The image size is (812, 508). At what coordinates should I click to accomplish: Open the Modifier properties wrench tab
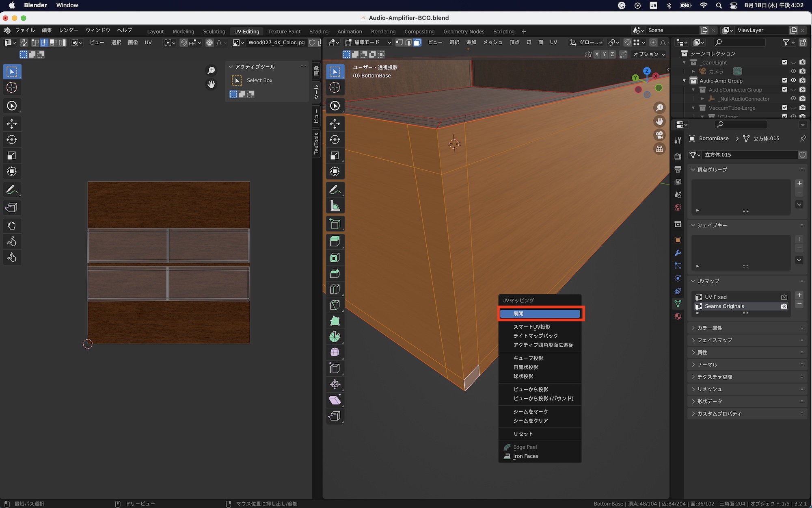pos(678,253)
